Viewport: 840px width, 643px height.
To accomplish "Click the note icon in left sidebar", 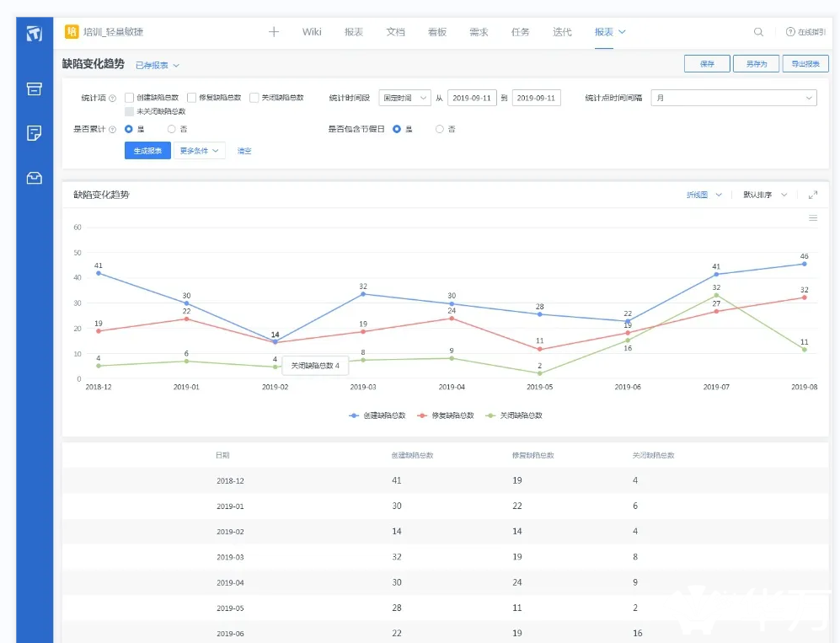I will click(35, 133).
